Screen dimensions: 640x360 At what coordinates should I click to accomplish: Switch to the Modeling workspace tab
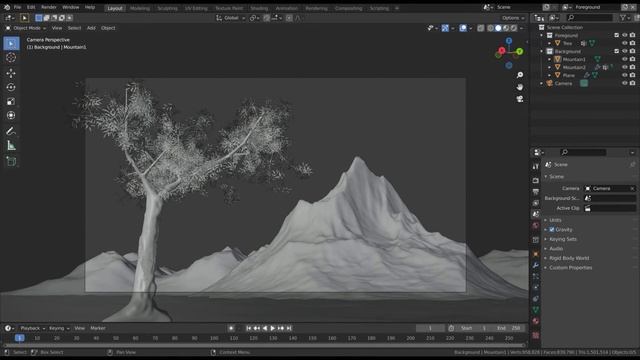coord(140,8)
